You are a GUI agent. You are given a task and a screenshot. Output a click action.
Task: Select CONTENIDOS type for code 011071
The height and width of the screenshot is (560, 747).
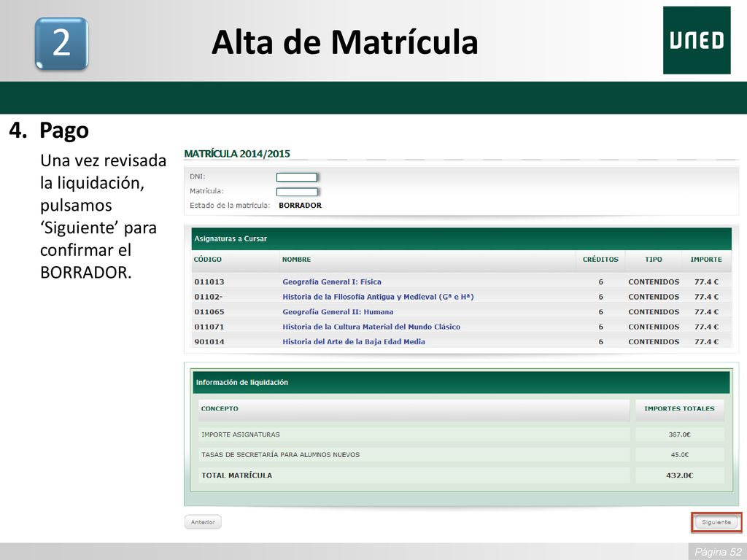click(x=654, y=327)
